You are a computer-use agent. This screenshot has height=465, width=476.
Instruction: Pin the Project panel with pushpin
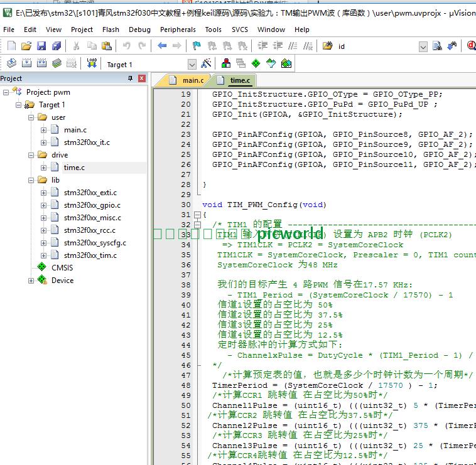pyautogui.click(x=131, y=78)
